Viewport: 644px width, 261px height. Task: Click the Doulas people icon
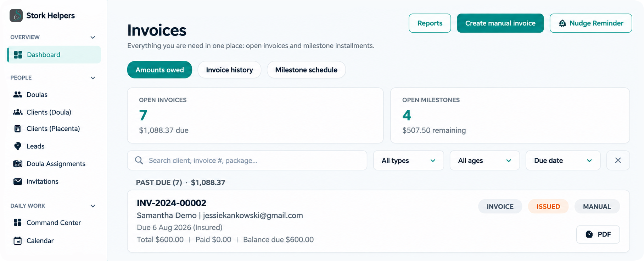[x=18, y=94]
